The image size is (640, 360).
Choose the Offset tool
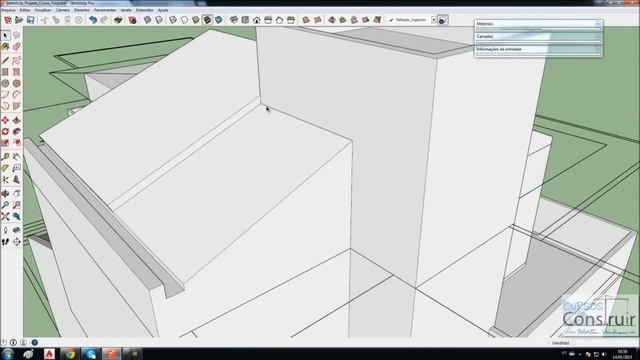click(16, 143)
